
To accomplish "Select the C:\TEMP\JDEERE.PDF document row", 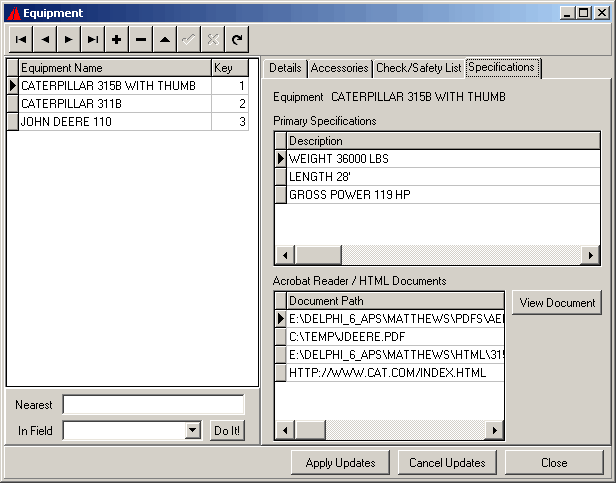I will tap(395, 337).
